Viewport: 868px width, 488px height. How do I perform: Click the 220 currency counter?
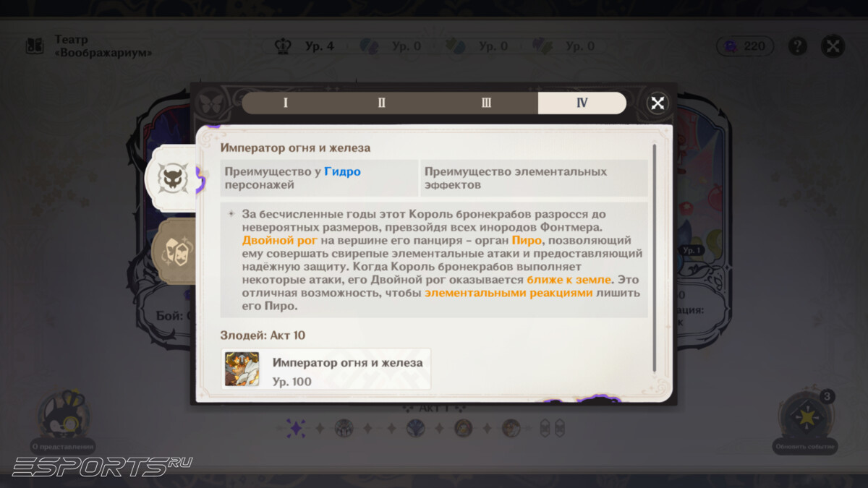point(745,46)
